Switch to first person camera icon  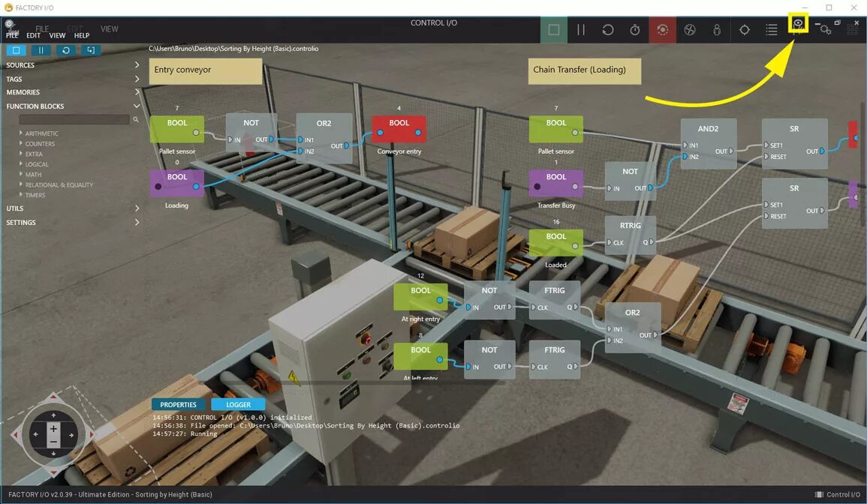(x=717, y=30)
